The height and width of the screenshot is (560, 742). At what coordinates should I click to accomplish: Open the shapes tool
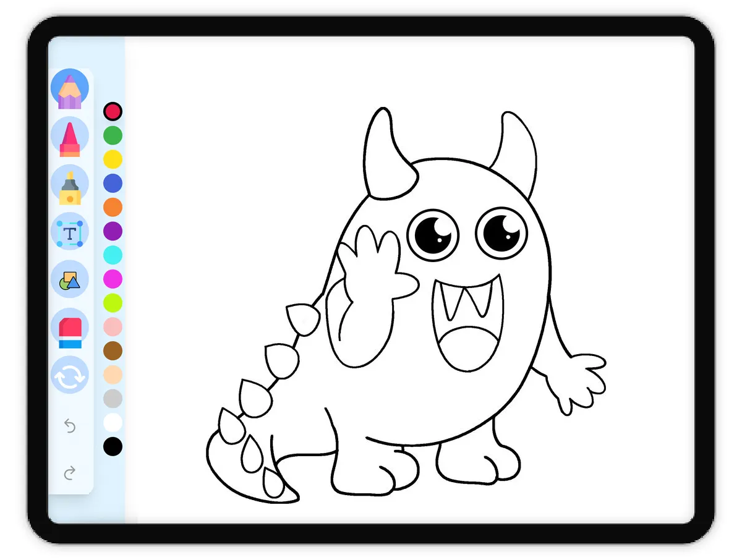coord(70,280)
